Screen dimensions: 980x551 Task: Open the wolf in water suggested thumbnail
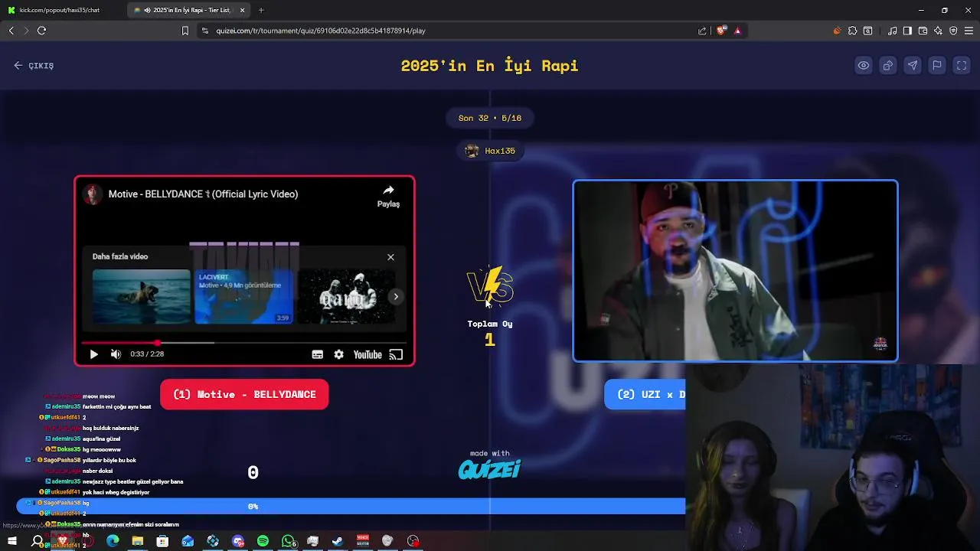[141, 296]
